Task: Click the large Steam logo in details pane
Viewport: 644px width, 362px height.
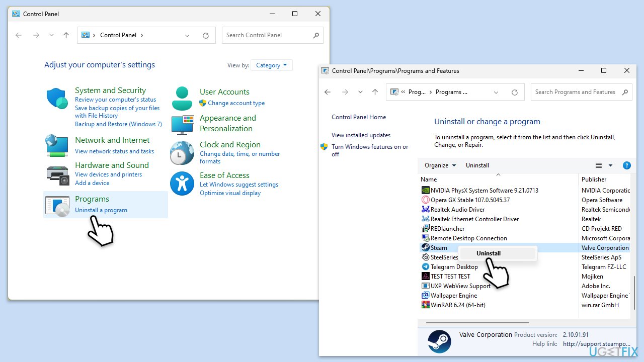Action: pos(439,341)
